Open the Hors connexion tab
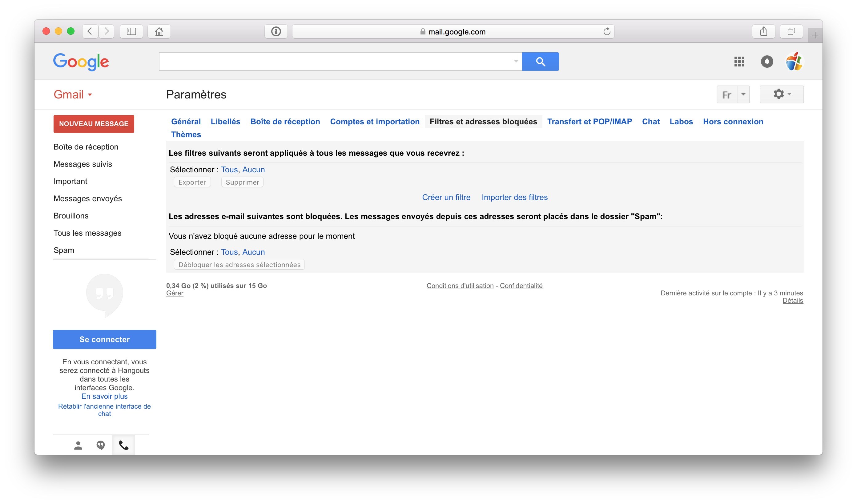This screenshot has height=504, width=857. tap(733, 122)
